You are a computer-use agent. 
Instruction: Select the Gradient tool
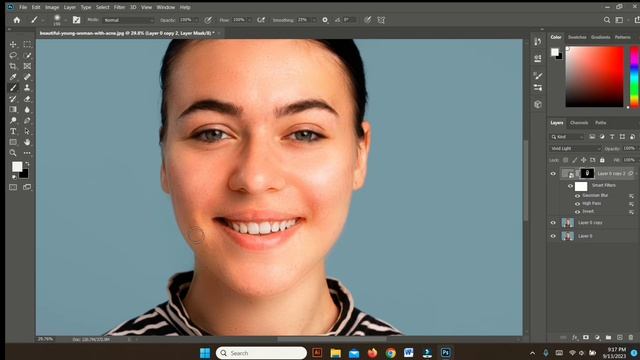point(13,109)
